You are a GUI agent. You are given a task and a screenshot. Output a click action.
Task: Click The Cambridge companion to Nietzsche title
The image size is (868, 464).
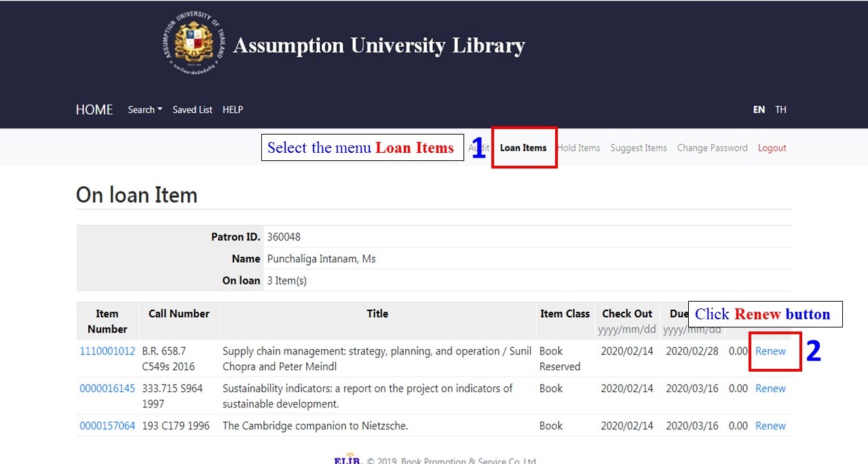pos(315,426)
